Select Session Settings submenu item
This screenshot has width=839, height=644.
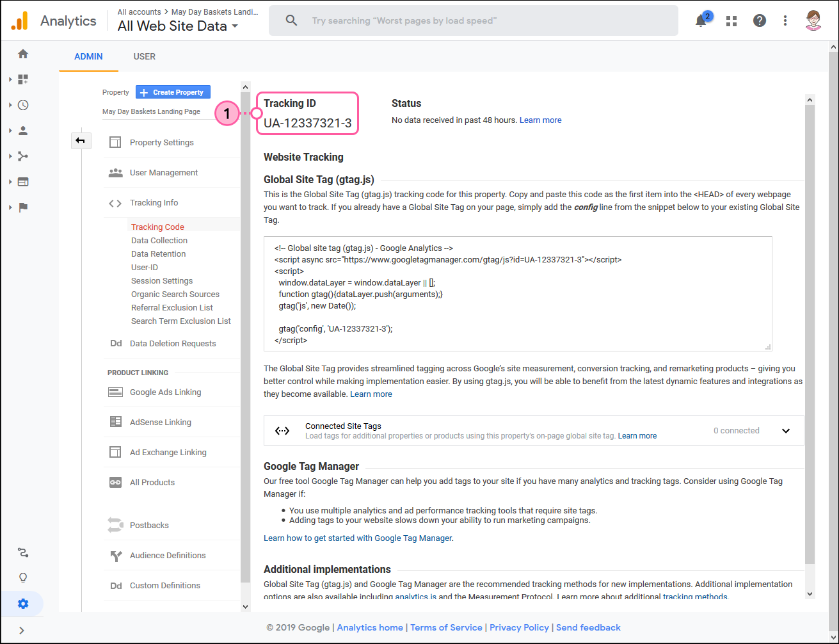pos(162,280)
